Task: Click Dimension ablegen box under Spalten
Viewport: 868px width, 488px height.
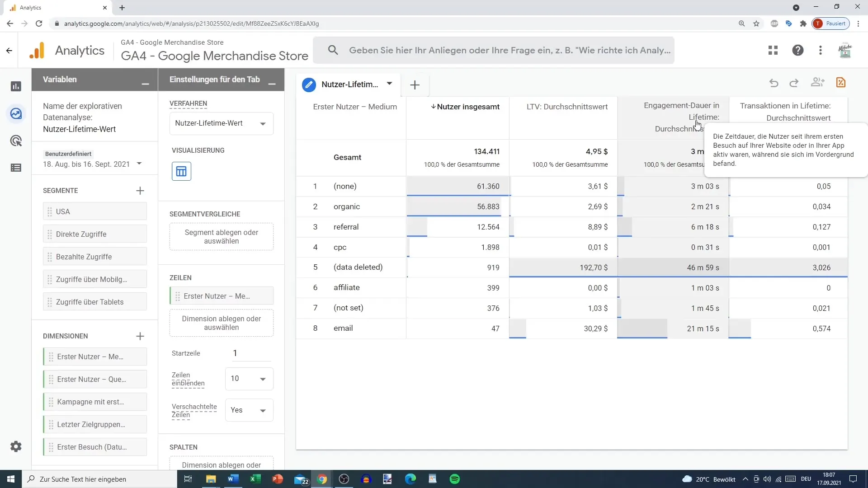Action: 222,463
